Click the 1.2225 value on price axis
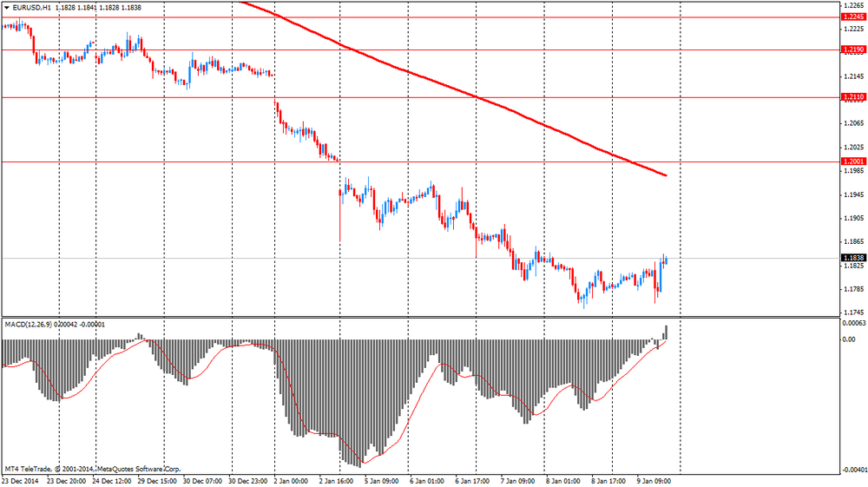Screen dimensions: 868x487 tap(853, 29)
